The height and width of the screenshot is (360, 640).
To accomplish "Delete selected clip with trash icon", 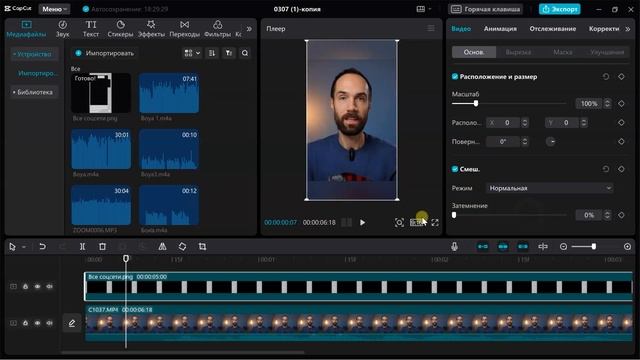I will (102, 247).
